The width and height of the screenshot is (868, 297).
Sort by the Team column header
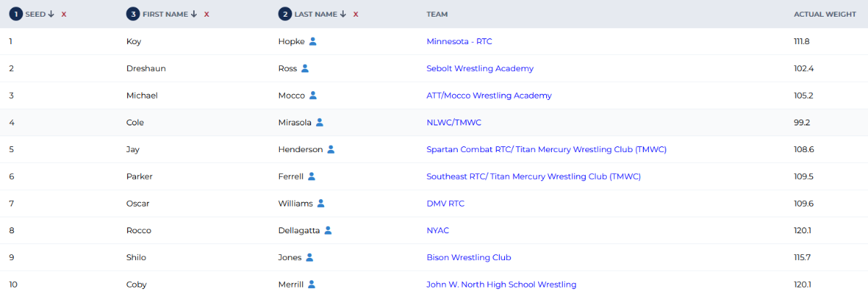coord(437,14)
